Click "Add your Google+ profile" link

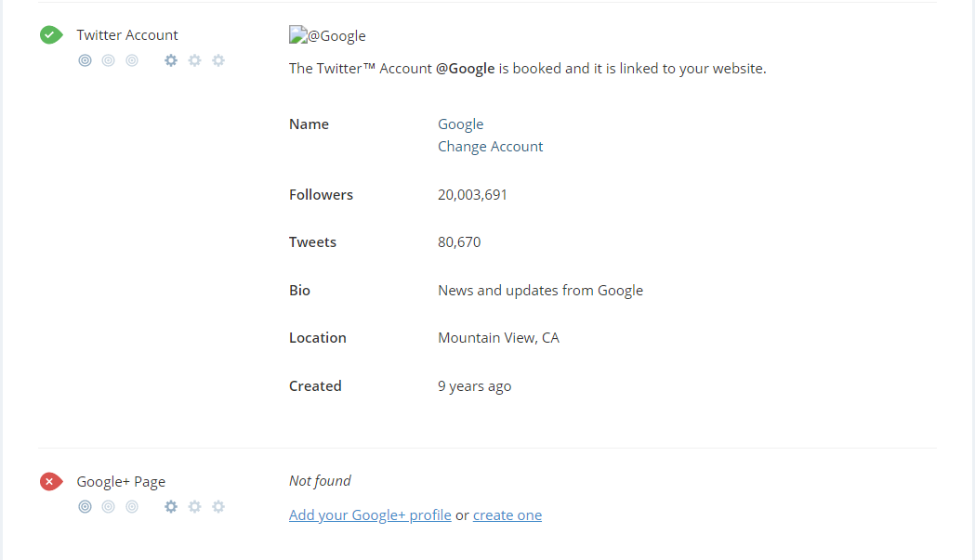pyautogui.click(x=370, y=515)
